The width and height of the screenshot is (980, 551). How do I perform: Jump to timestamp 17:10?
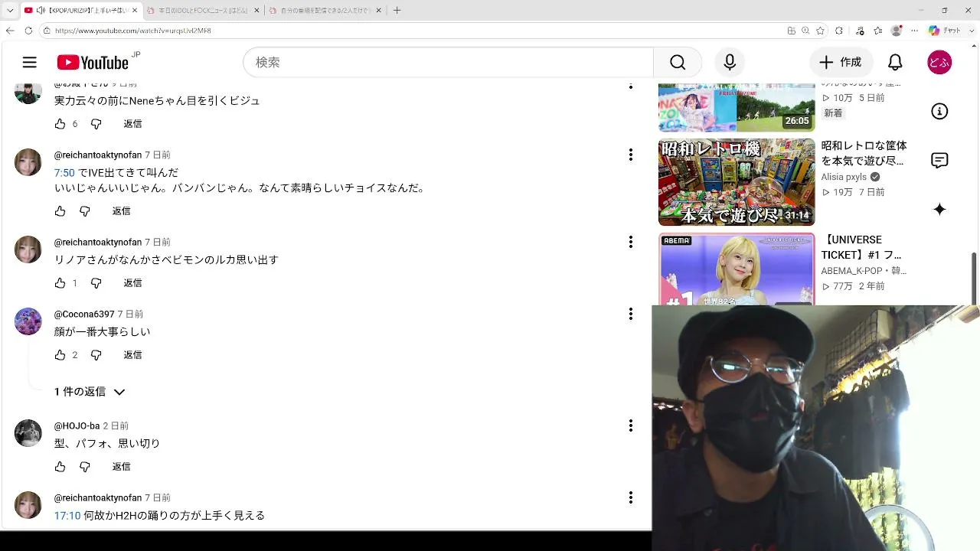[67, 516]
